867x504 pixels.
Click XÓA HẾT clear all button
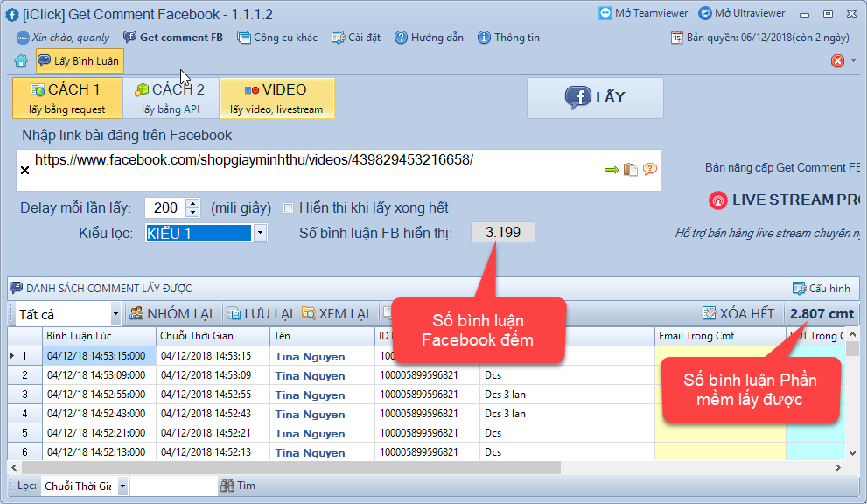coord(738,313)
